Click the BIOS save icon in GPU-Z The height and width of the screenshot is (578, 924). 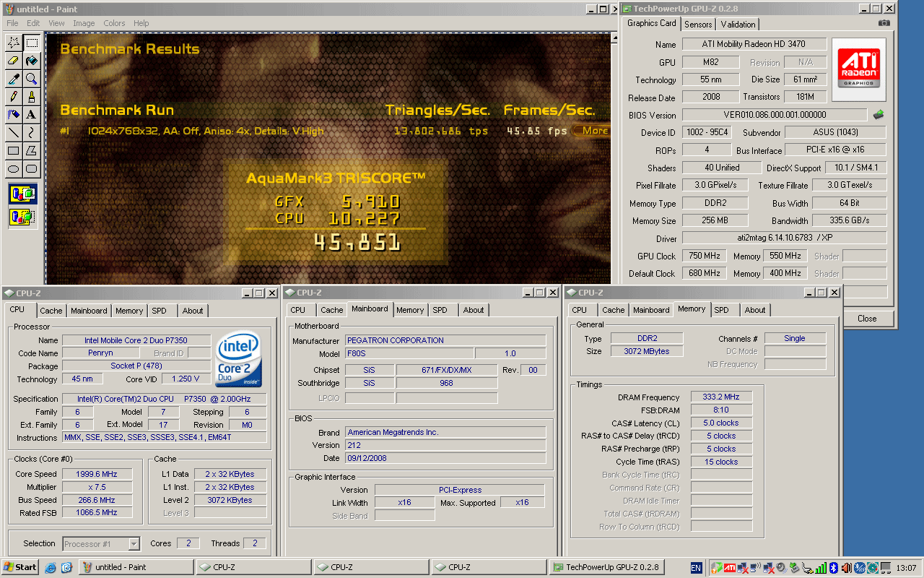point(879,115)
